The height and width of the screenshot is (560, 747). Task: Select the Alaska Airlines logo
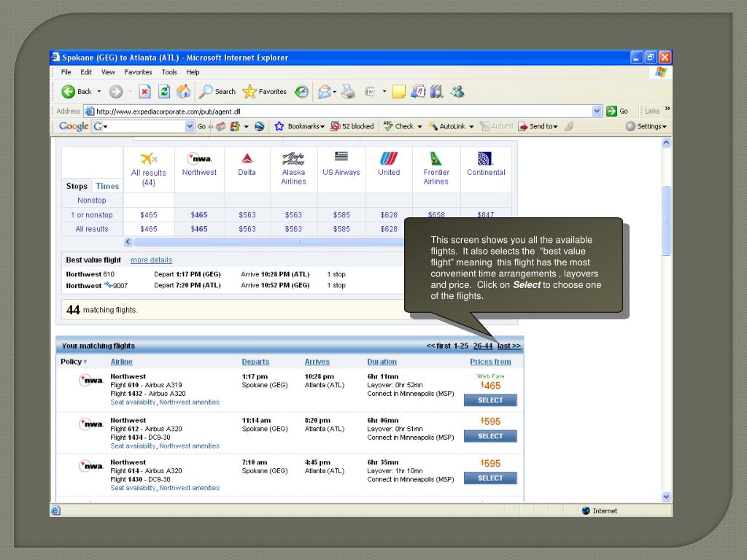(293, 158)
